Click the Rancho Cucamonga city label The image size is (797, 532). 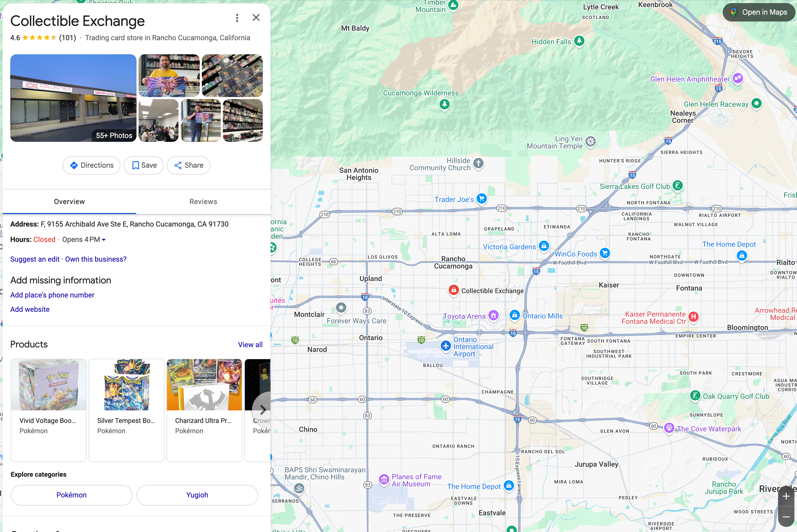[x=453, y=263]
